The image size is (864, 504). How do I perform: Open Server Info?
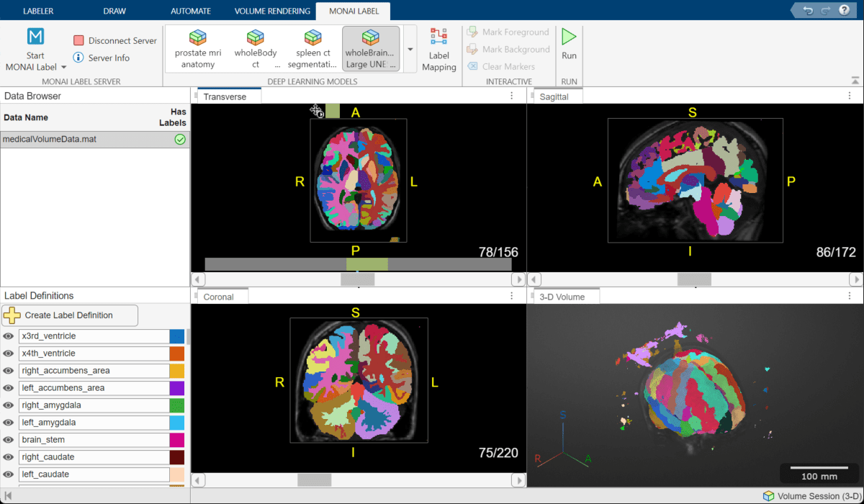point(108,58)
